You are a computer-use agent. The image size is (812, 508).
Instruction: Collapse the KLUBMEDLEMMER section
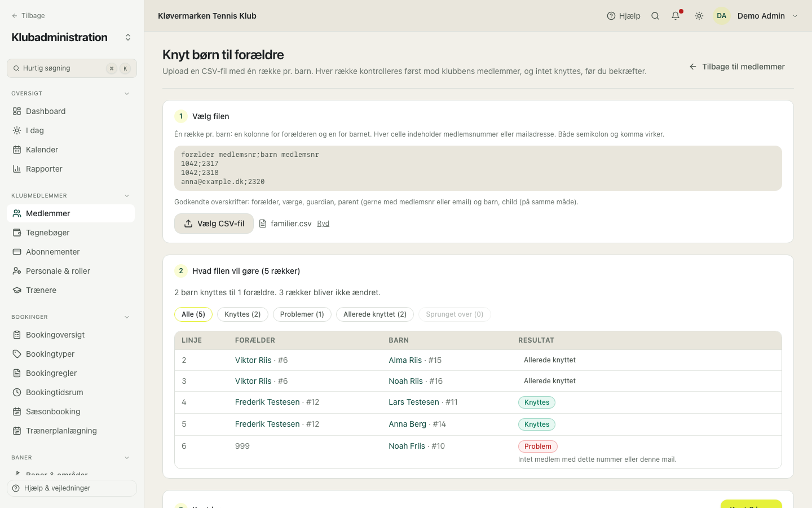tap(127, 196)
